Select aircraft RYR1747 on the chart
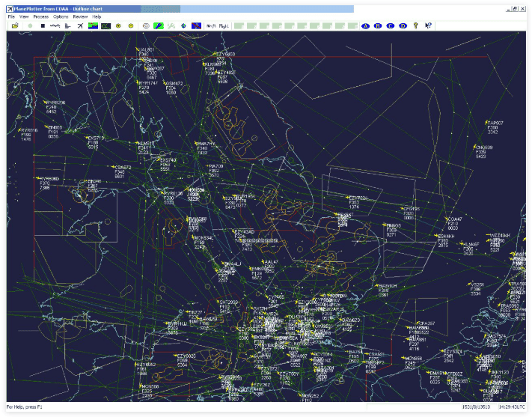 coord(148,83)
